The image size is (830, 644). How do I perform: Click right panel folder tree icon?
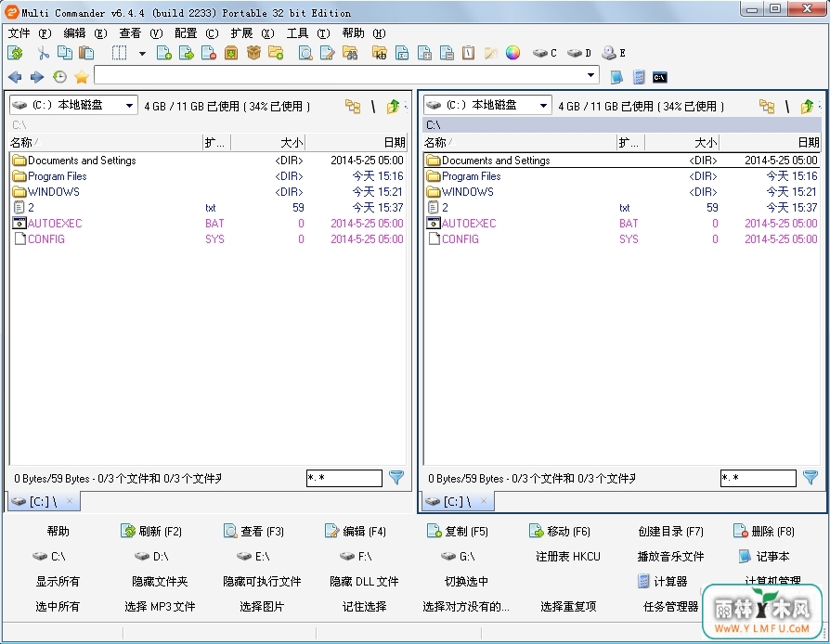click(767, 107)
